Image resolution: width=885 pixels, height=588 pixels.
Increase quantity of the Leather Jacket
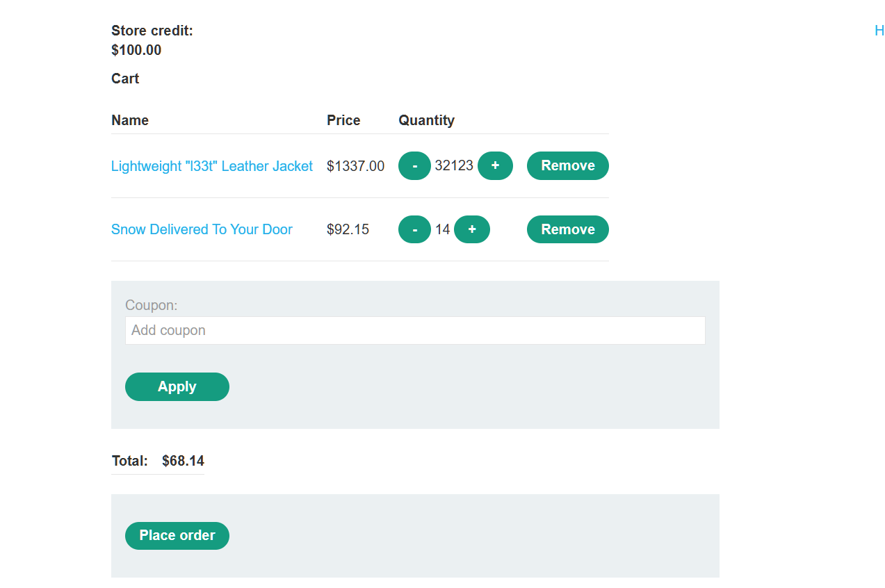point(495,166)
